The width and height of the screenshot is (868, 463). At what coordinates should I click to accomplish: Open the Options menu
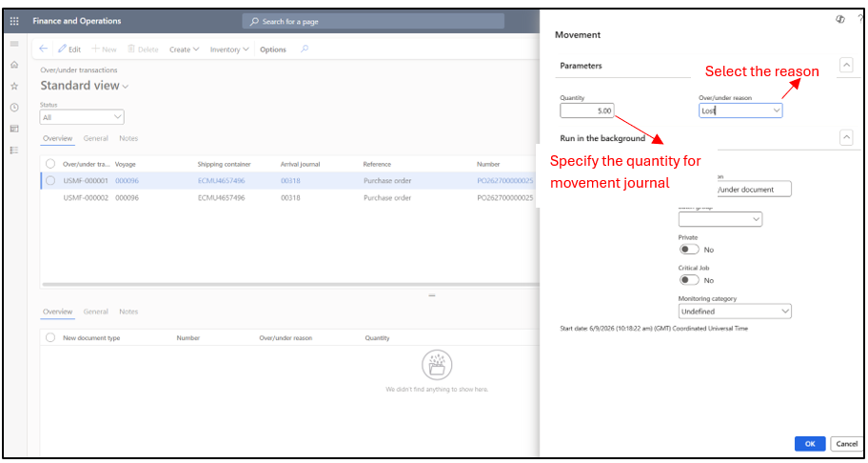tap(273, 50)
